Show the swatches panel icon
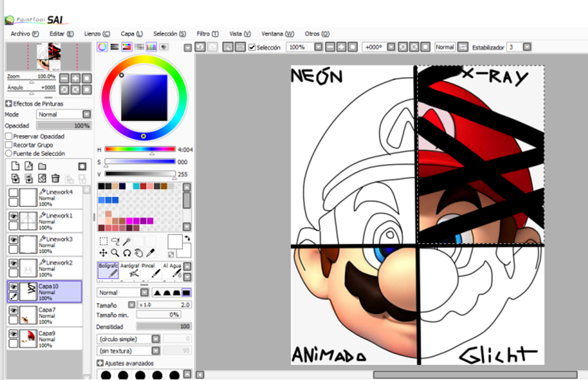Image resolution: width=588 pixels, height=380 pixels. [151, 47]
